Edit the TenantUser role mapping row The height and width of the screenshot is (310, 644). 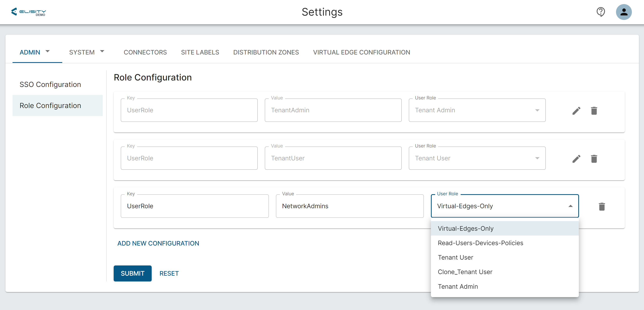(x=576, y=158)
